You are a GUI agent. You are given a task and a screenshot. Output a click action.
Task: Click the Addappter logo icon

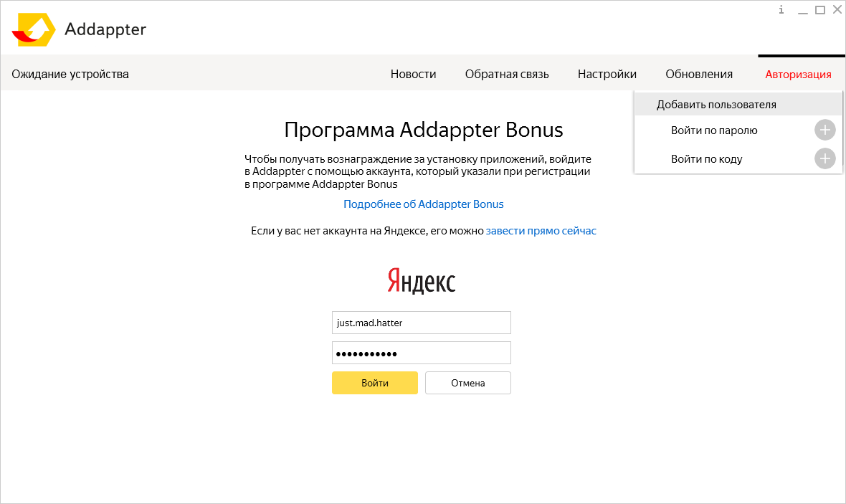34,29
